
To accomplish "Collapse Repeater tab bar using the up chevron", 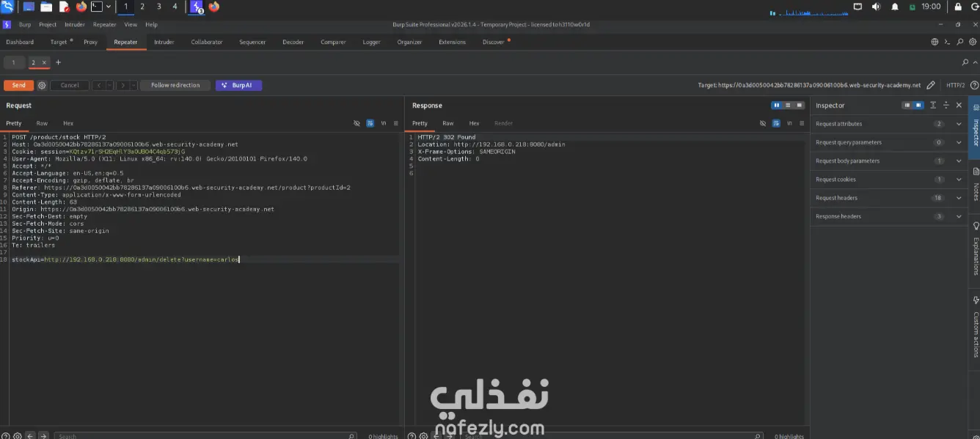I will point(975,62).
